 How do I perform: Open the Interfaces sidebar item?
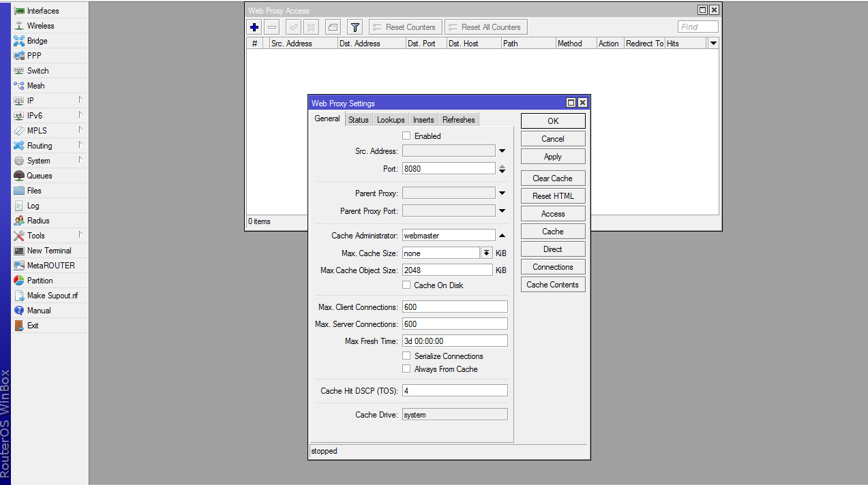point(42,11)
